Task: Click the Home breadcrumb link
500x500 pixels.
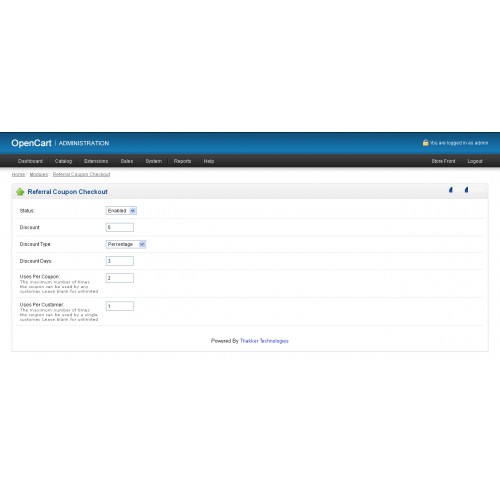Action: [18, 174]
